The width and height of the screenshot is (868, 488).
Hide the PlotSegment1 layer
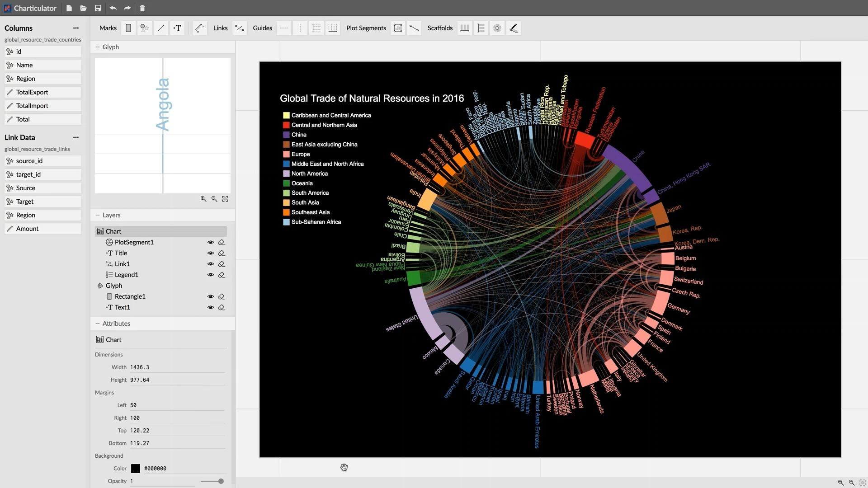point(210,242)
